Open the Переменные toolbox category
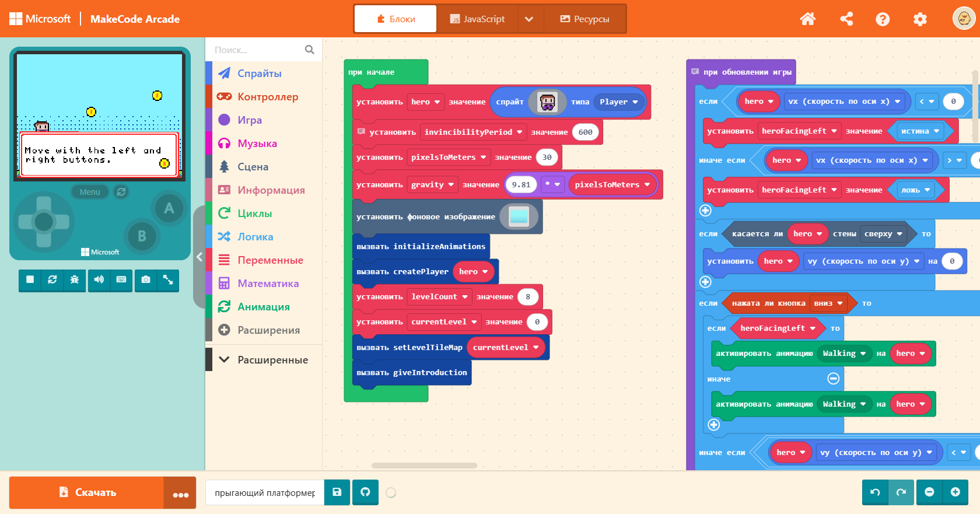 pyautogui.click(x=264, y=260)
